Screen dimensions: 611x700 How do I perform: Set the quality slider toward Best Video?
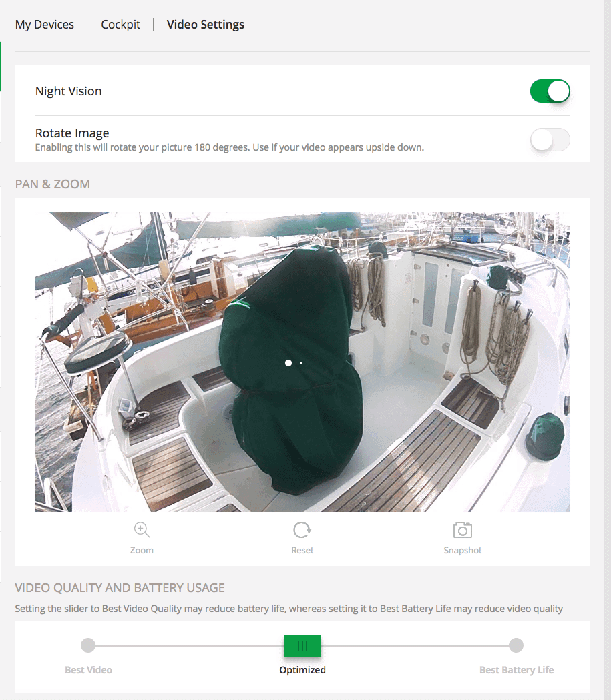pos(88,645)
